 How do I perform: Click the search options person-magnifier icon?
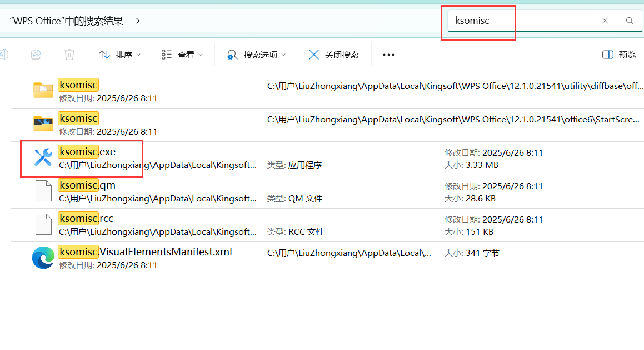tap(232, 55)
